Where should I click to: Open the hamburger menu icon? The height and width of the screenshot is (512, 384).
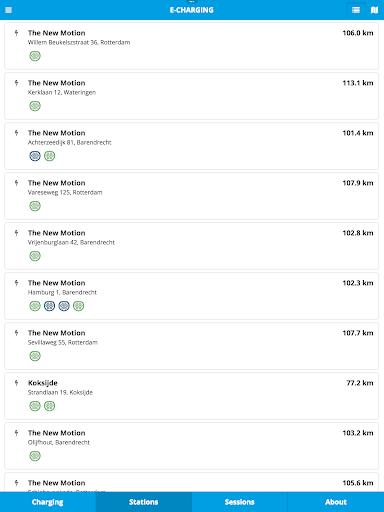9,10
